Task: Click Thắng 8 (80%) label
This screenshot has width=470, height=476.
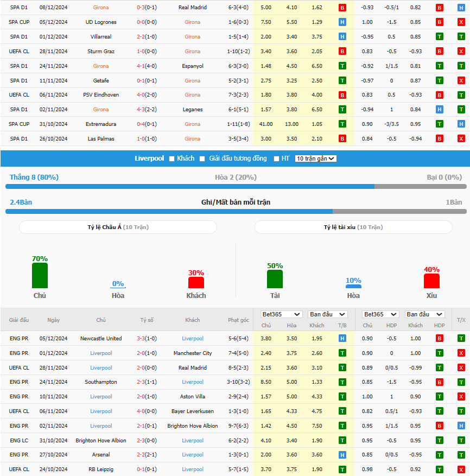Action: [x=34, y=177]
